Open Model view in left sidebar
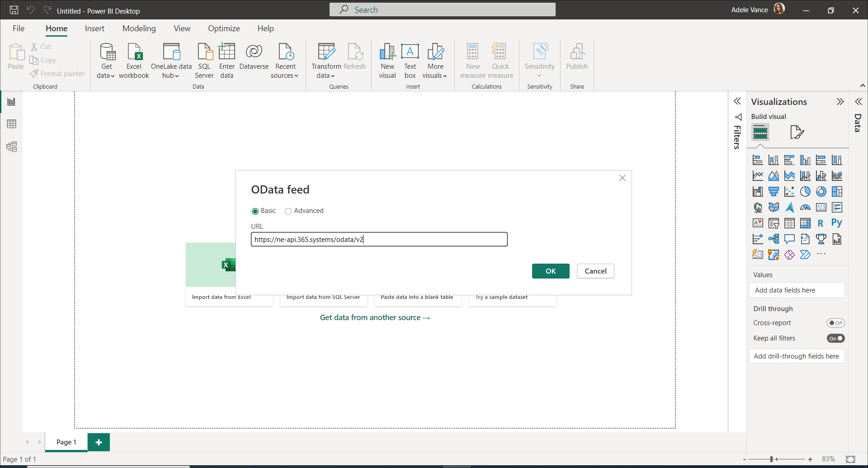The image size is (868, 468). tap(12, 147)
